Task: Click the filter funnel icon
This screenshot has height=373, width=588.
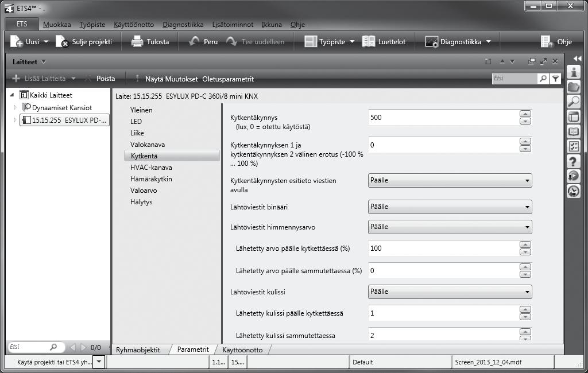Action: [x=555, y=79]
